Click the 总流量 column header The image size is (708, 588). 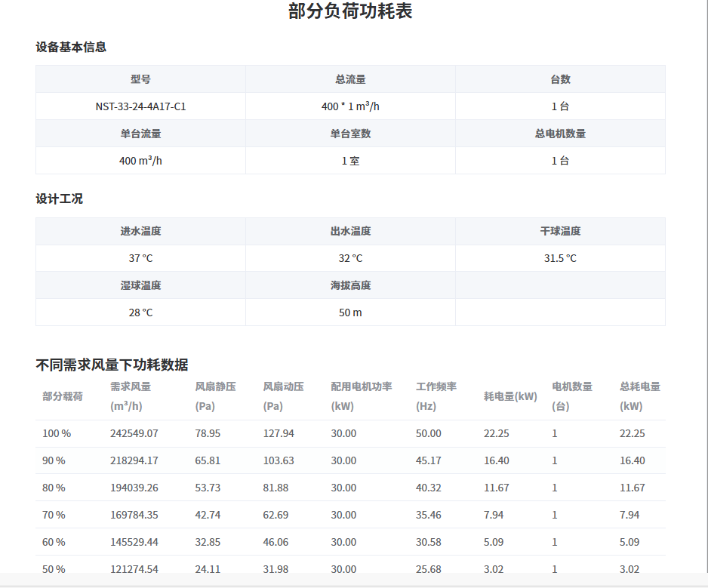click(x=350, y=79)
